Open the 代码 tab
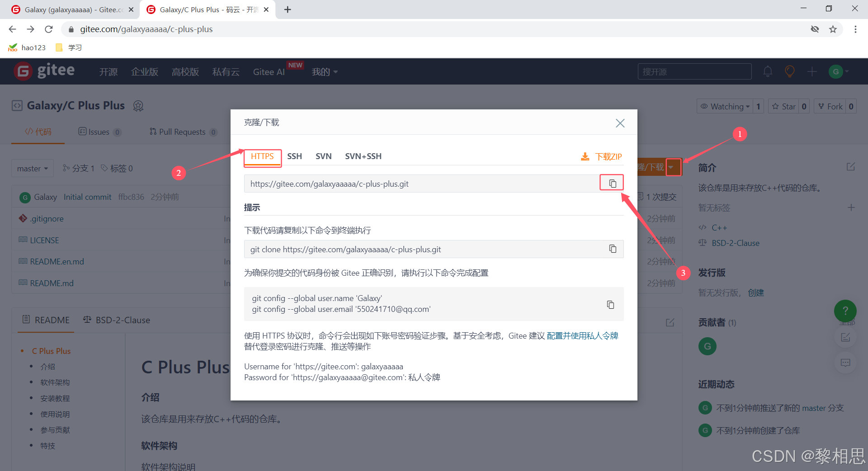This screenshot has width=868, height=471. pyautogui.click(x=38, y=132)
